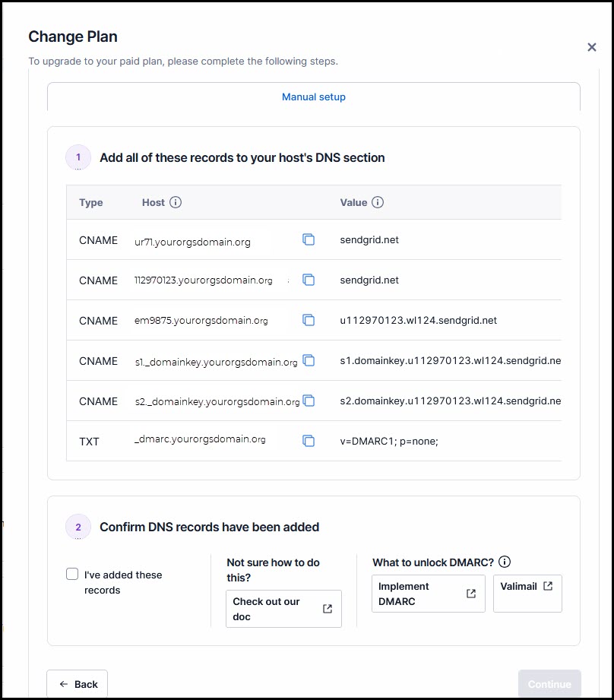Click the Continue button
Screen dimensions: 614x700
[549, 684]
